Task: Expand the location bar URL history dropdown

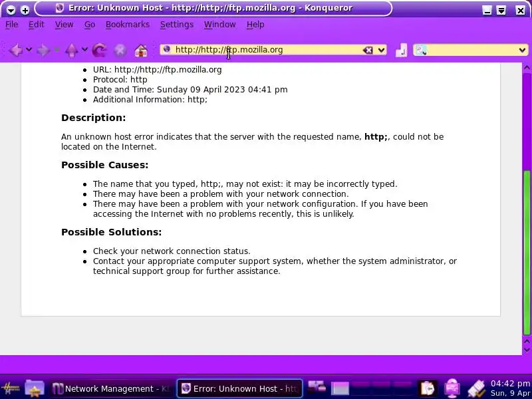Action: 381,51
